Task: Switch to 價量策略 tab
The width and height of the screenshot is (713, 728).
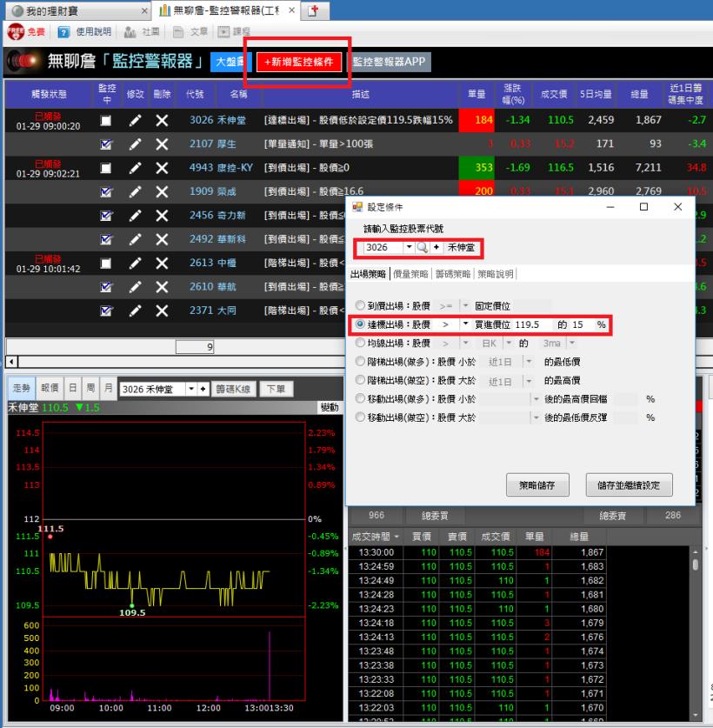Action: point(410,274)
